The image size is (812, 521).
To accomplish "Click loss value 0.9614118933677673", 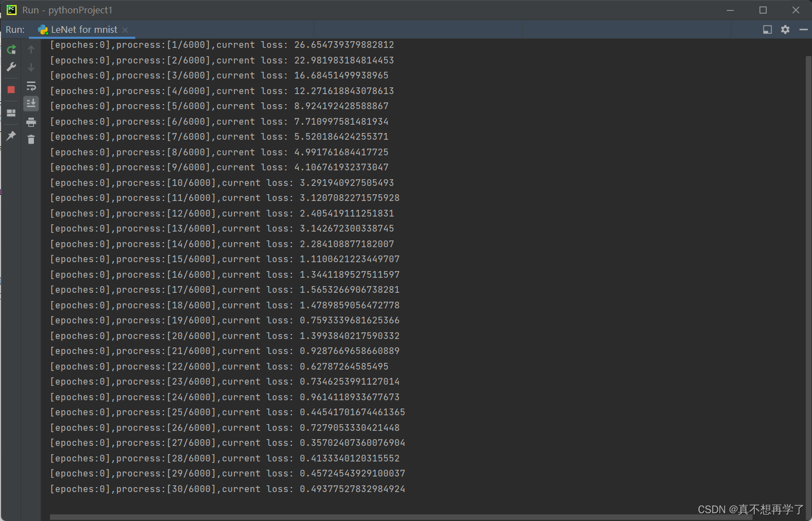I will 349,397.
